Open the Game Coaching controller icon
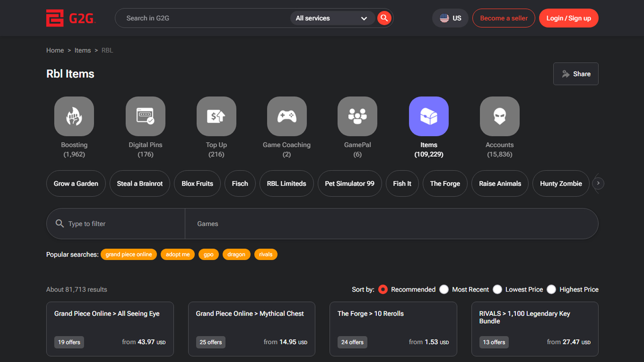Viewport: 644px width, 362px height. [287, 116]
